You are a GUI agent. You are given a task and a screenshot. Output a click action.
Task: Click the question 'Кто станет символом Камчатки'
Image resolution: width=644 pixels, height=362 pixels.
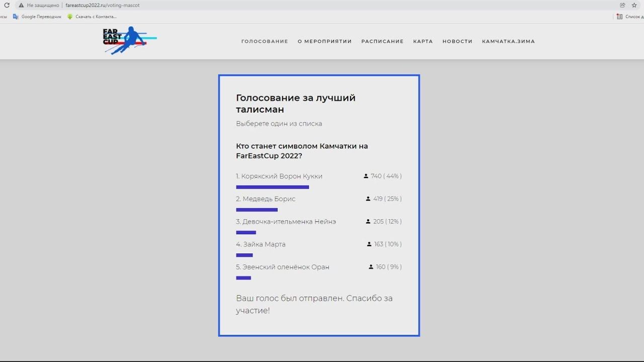pos(302,151)
